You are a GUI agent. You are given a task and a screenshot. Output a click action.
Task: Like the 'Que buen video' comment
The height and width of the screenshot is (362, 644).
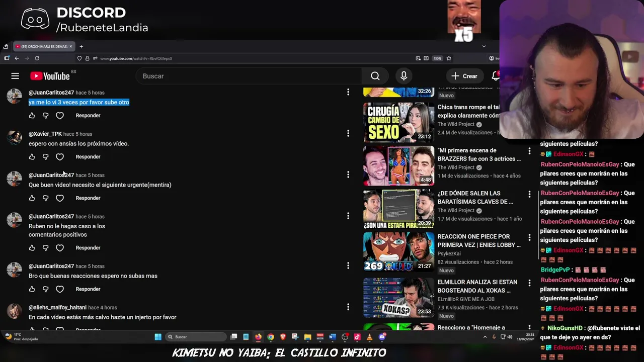[x=32, y=198]
